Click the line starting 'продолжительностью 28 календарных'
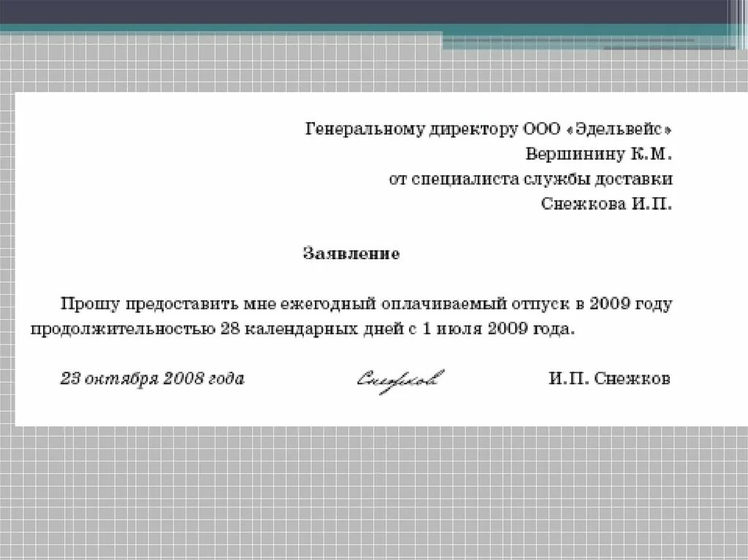748x560 pixels. [303, 329]
